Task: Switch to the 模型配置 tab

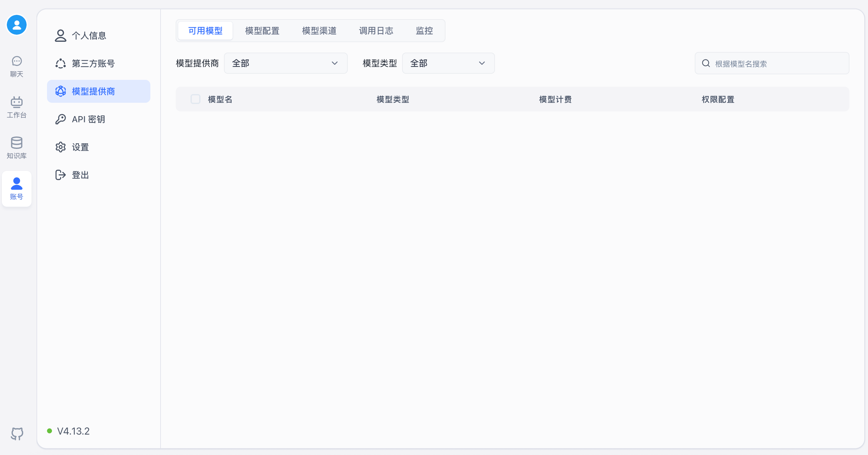Action: pyautogui.click(x=262, y=31)
